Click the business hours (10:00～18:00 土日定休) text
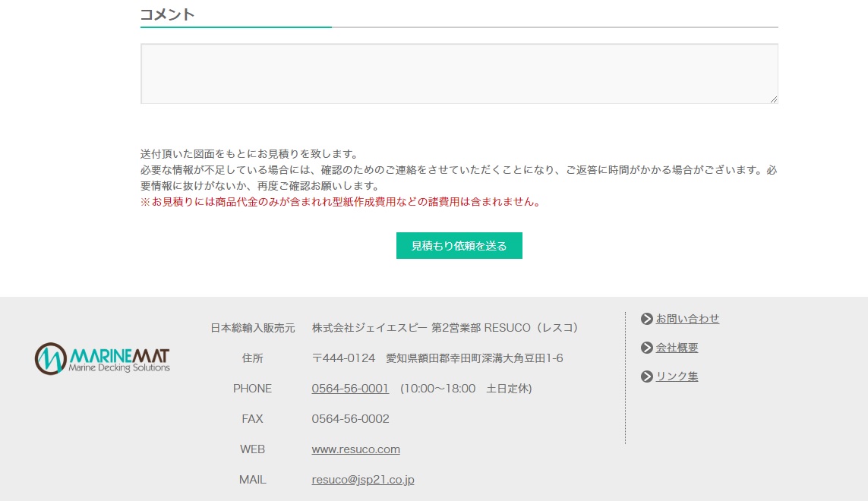Screen dimensions: 868x501 [466, 389]
